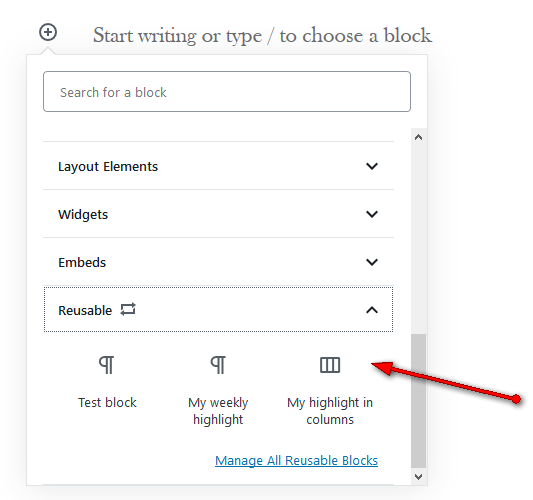Open Manage All Reusable Blocks link
Image resolution: width=533 pixels, height=500 pixels.
pos(296,461)
